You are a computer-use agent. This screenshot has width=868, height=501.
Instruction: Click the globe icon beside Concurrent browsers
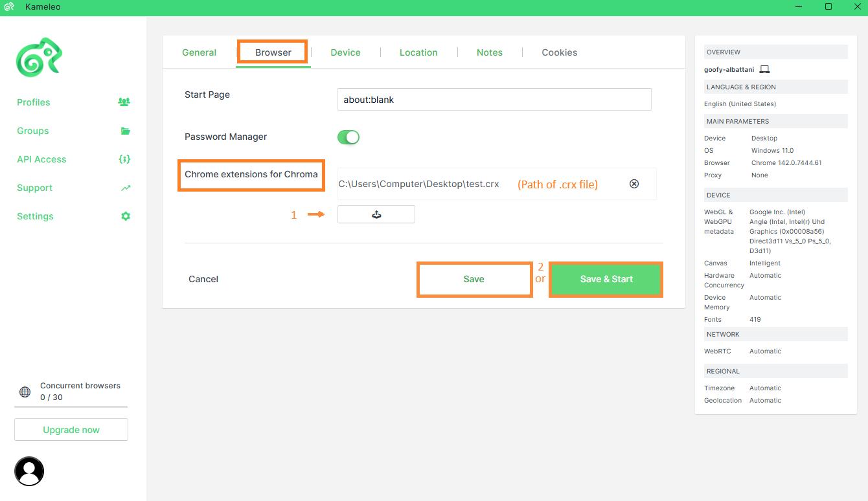25,392
